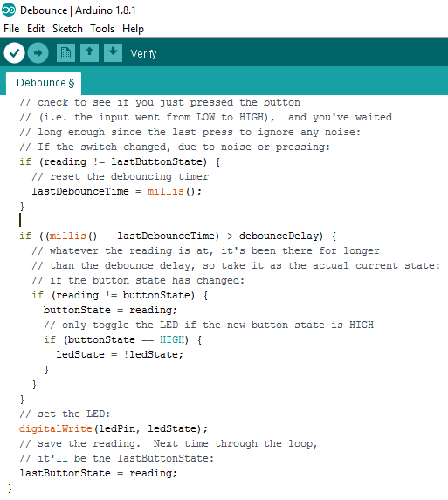Place cursor in 'debounceDelay' in the if condition

click(279, 236)
